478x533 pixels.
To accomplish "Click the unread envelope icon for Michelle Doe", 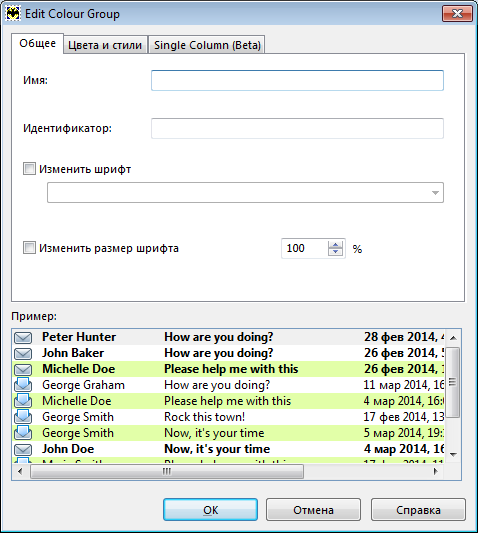I will point(23,369).
